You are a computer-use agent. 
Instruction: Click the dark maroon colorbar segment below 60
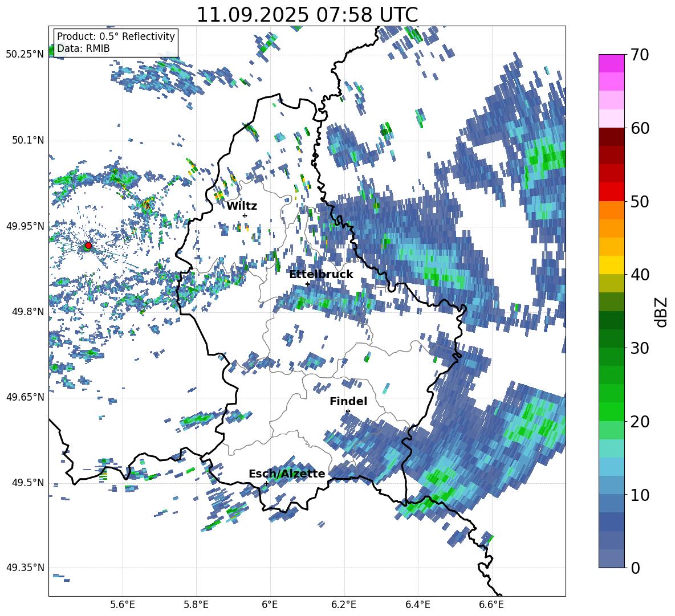611,137
